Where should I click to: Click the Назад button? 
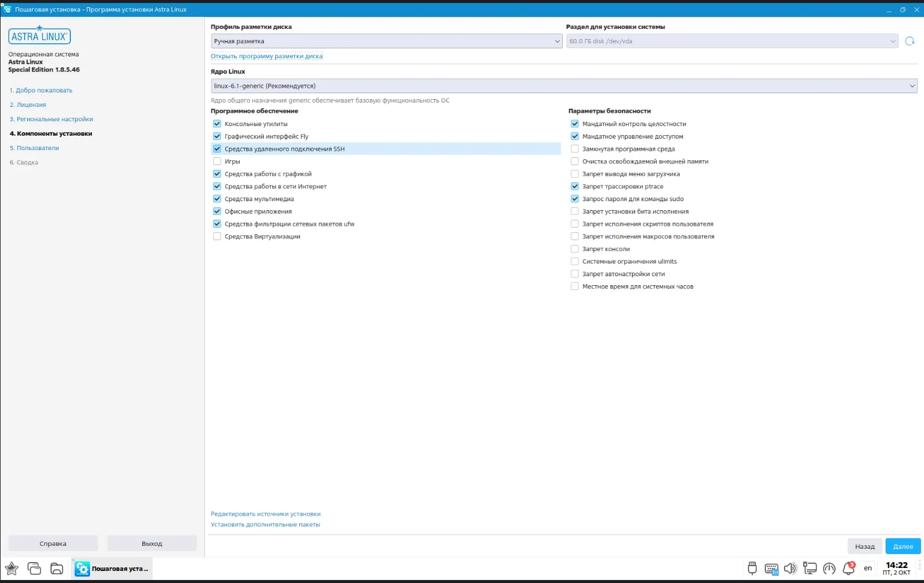(x=865, y=546)
